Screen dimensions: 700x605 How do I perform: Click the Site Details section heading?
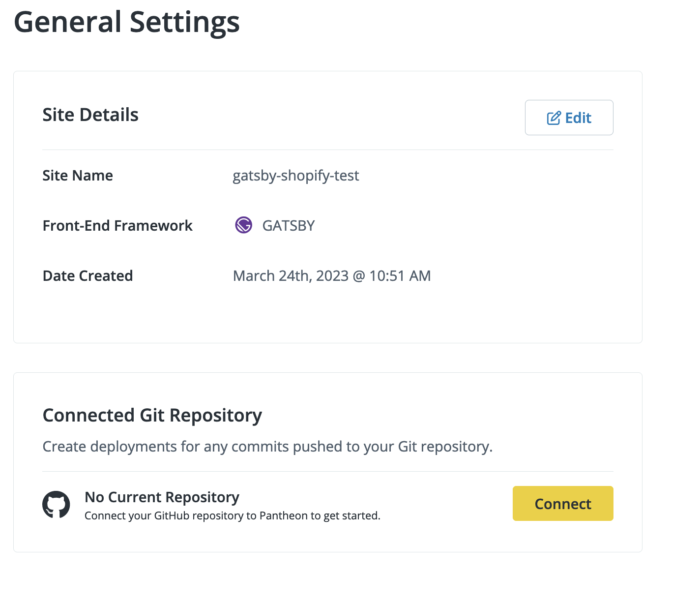90,115
